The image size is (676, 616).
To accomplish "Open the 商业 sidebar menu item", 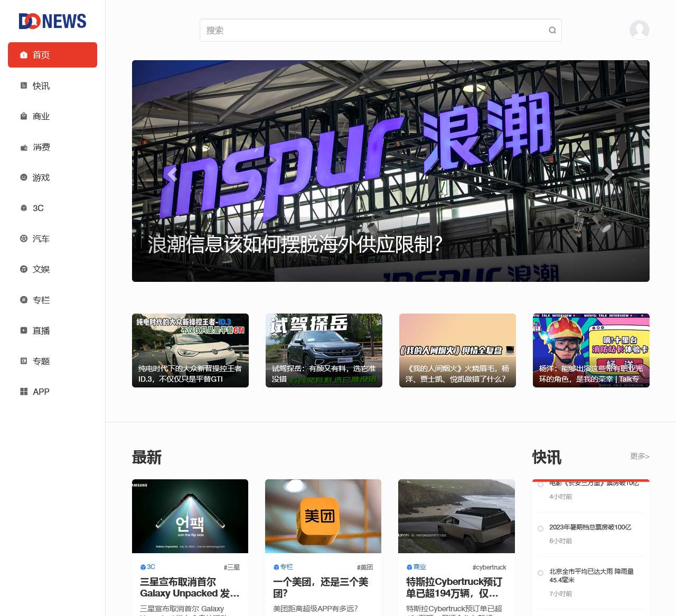I will click(x=52, y=116).
